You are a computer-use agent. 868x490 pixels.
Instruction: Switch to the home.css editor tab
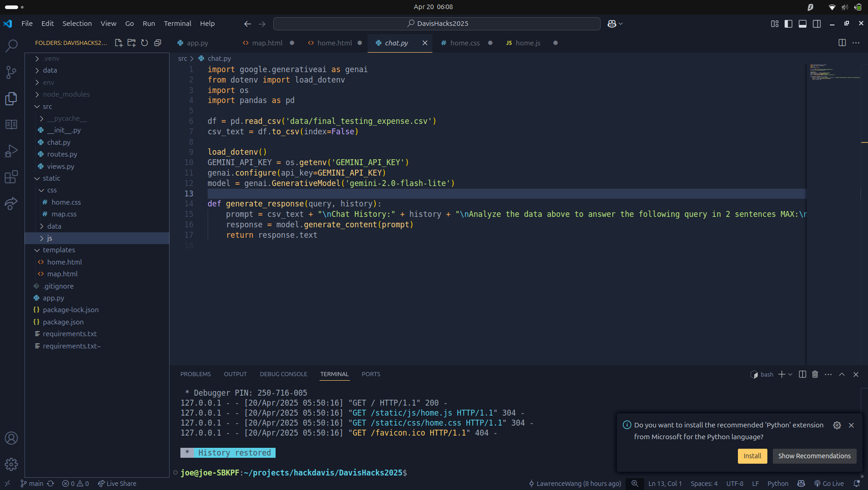click(x=465, y=43)
